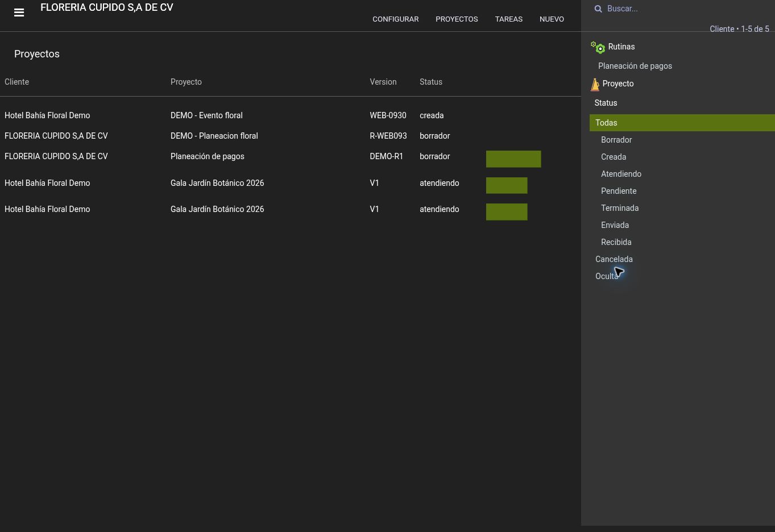Open the DEMO - Planeacion floral project

[214, 136]
